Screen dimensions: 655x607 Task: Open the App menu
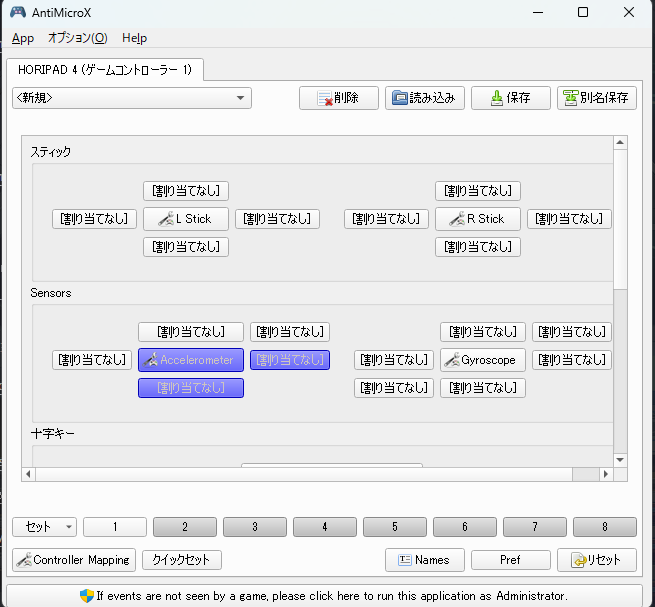point(23,38)
